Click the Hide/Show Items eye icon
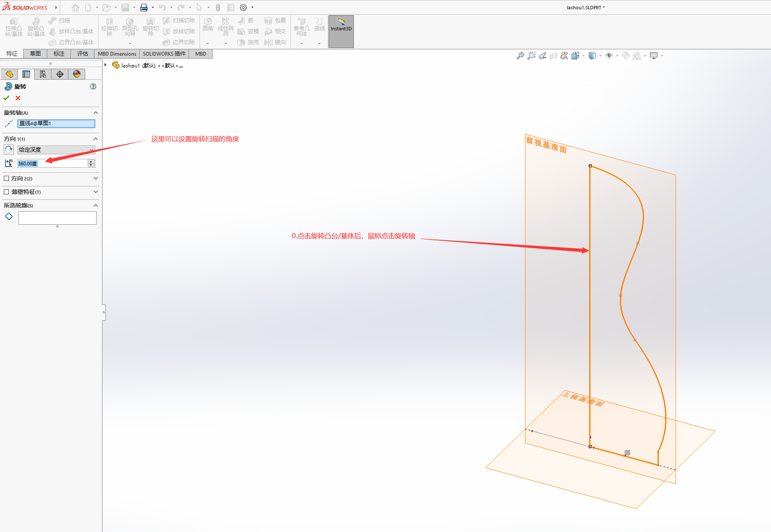771x532 pixels. click(609, 56)
